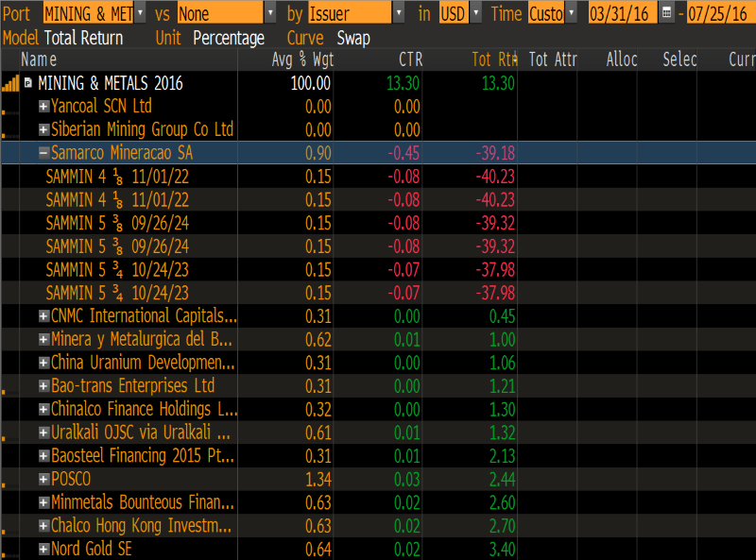Sort by the CTR column header
The image size is (756, 560).
pos(410,59)
